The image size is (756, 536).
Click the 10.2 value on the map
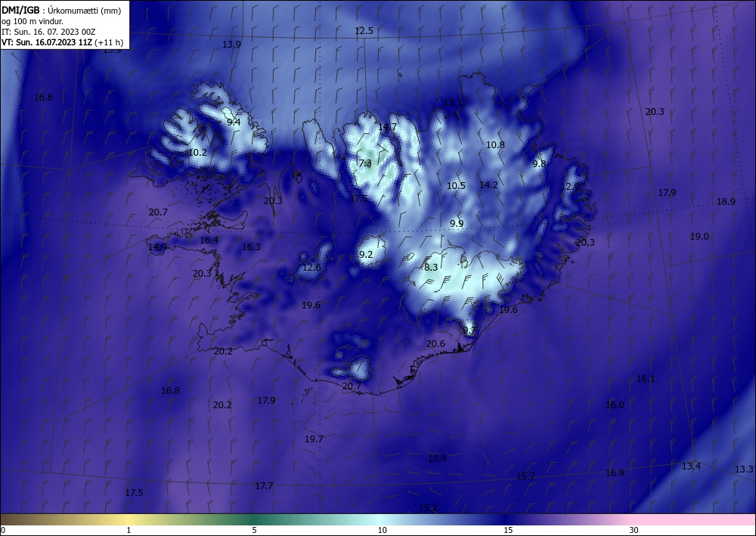(197, 153)
